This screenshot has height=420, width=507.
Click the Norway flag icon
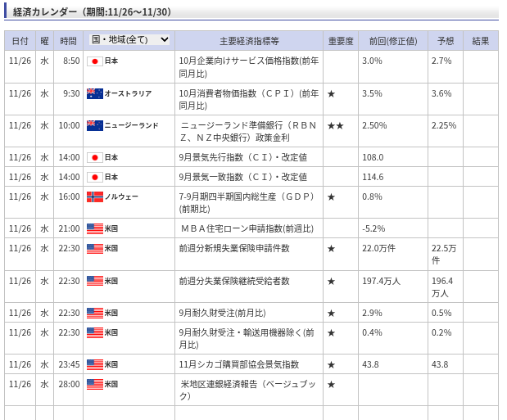(94, 196)
